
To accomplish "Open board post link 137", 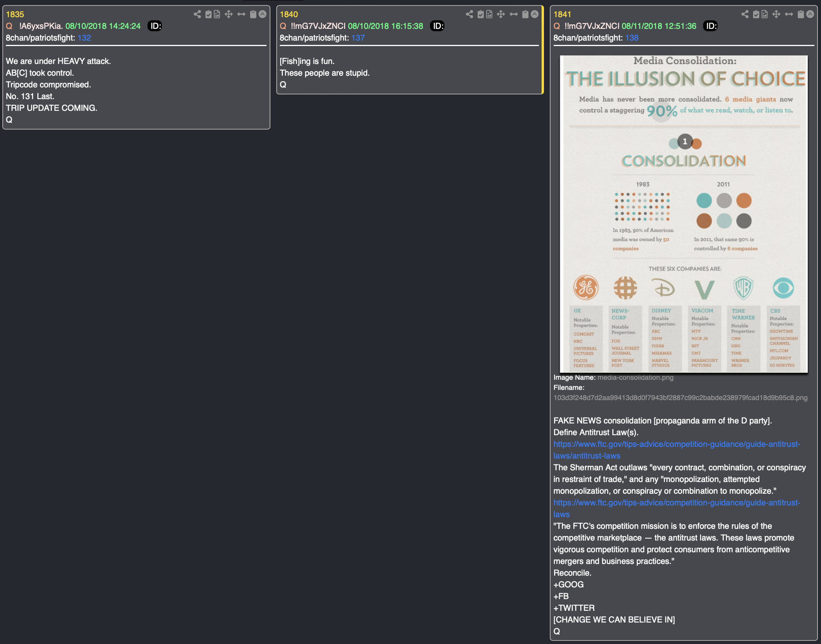I will click(x=358, y=38).
